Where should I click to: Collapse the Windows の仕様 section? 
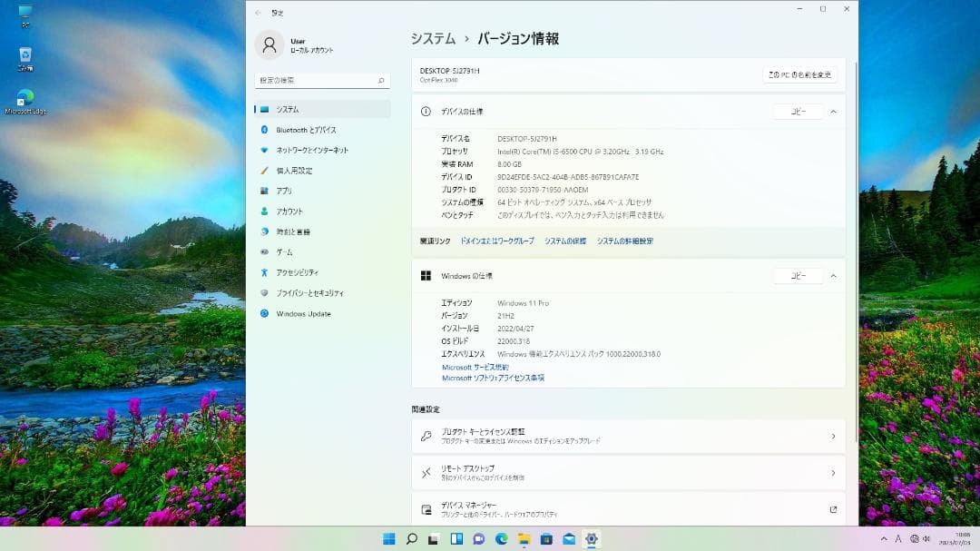click(833, 275)
